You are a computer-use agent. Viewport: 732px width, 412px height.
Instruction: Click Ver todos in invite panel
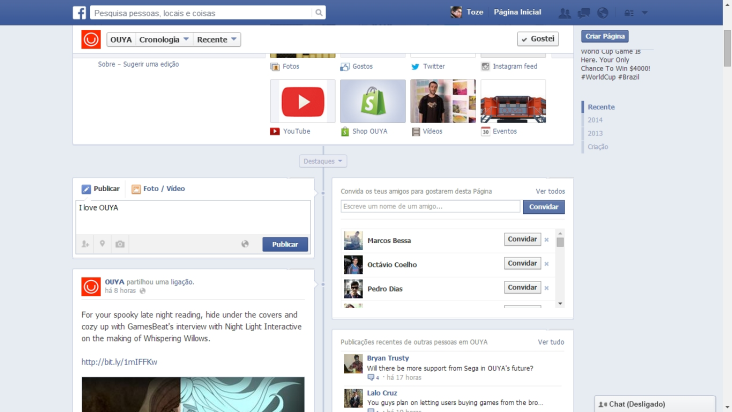[550, 191]
